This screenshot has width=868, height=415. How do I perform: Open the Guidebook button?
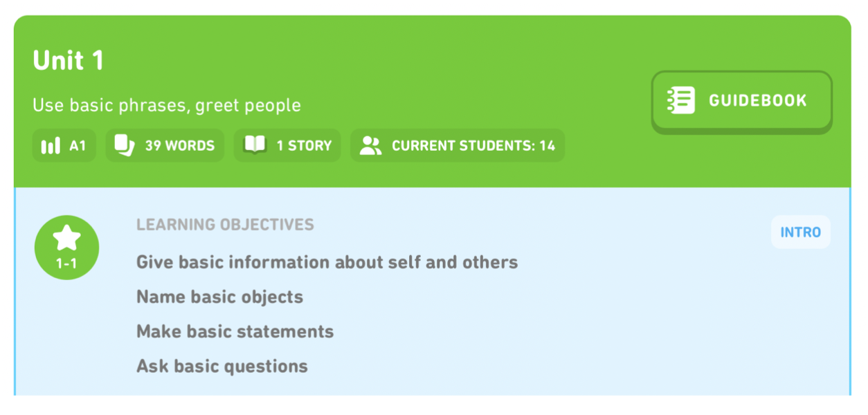[741, 102]
